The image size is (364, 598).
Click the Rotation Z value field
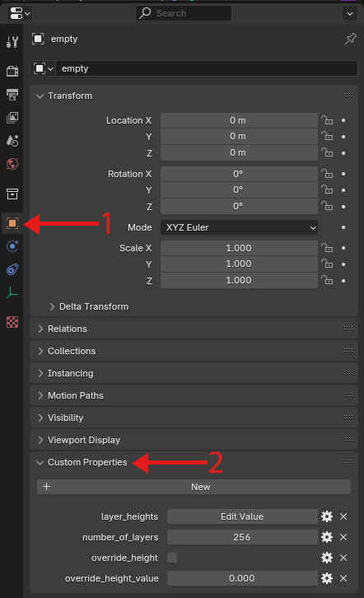point(239,206)
